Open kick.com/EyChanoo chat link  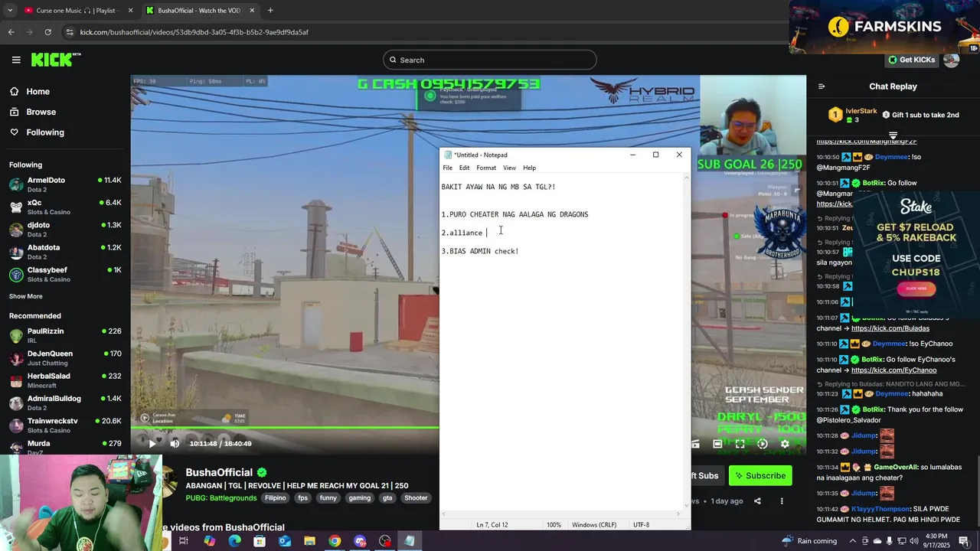pos(893,370)
